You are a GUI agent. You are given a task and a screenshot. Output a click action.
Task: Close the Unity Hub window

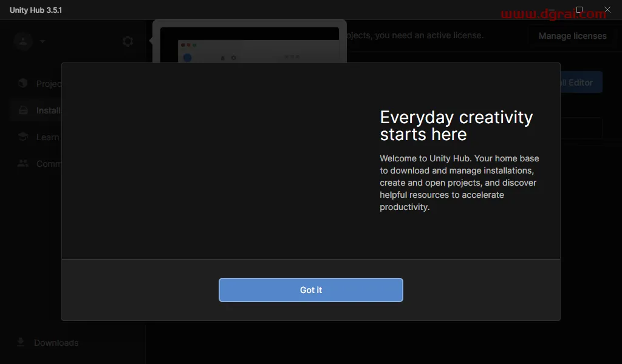607,10
